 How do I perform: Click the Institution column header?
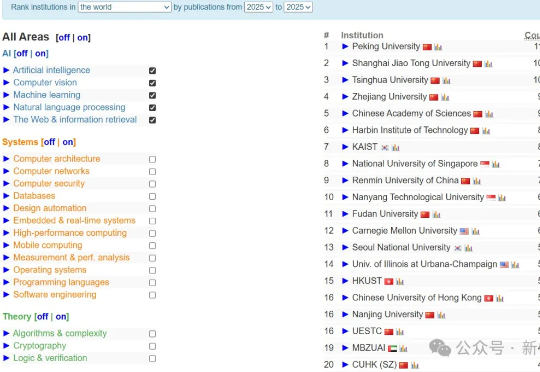click(x=362, y=35)
